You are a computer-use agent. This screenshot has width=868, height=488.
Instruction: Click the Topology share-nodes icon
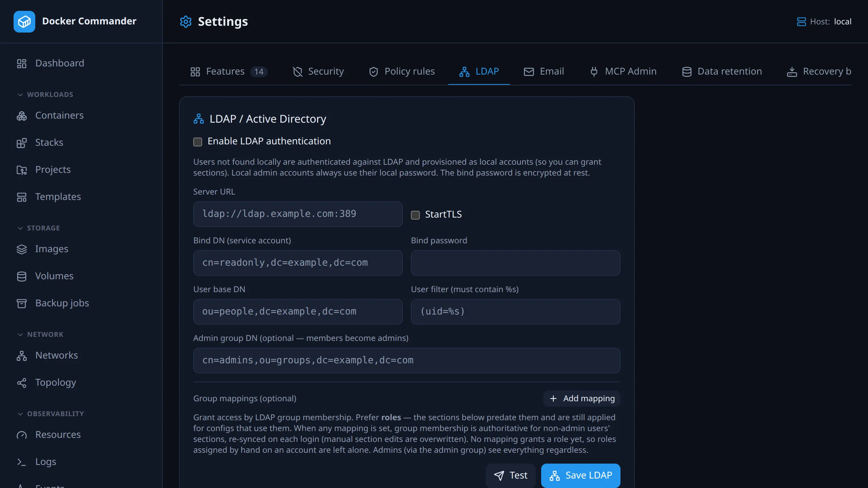pos(22,383)
